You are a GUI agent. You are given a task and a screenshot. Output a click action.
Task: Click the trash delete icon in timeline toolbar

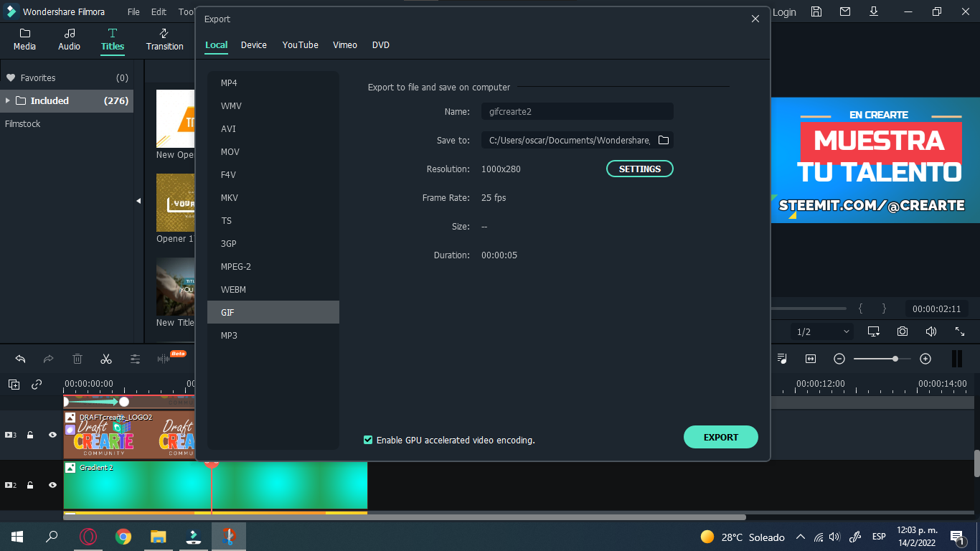(x=77, y=359)
